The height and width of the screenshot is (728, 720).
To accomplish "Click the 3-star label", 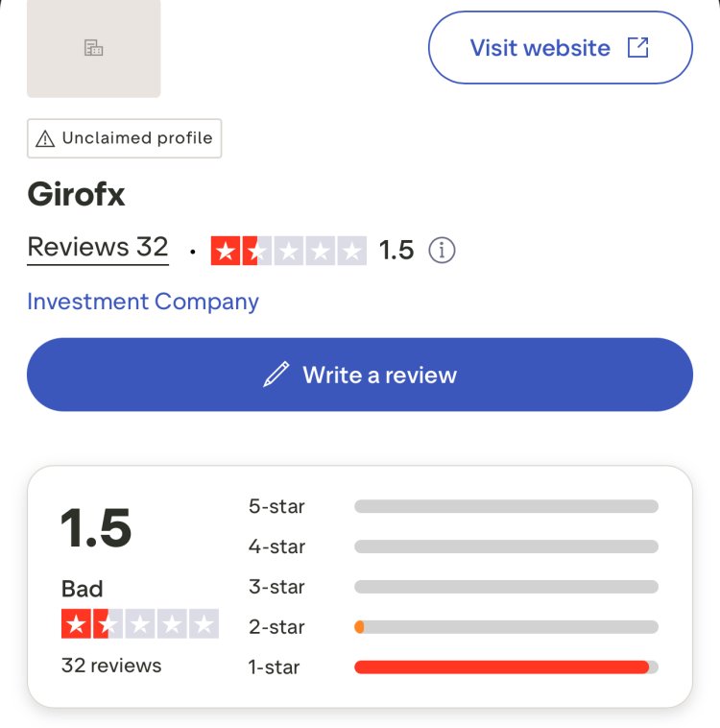I will [x=276, y=587].
